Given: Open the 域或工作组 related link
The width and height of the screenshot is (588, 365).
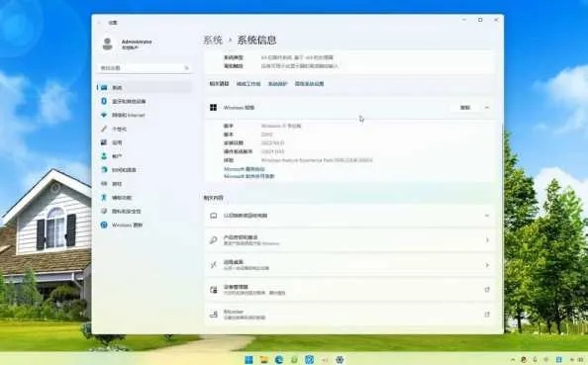Looking at the screenshot, I should (248, 84).
